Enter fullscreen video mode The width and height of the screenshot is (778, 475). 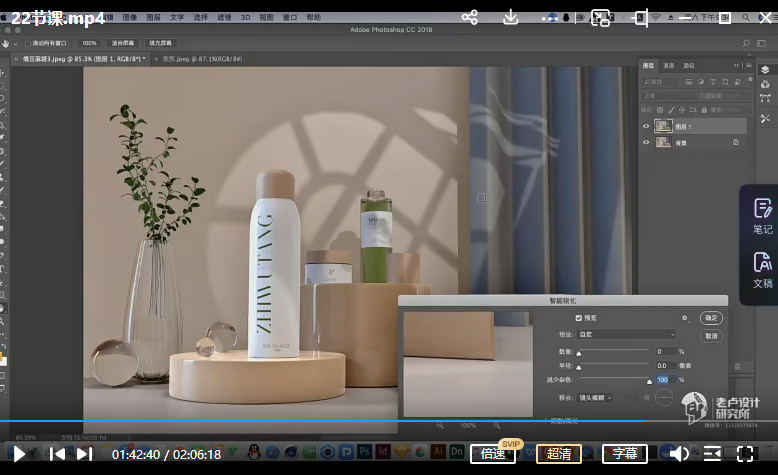pos(745,454)
